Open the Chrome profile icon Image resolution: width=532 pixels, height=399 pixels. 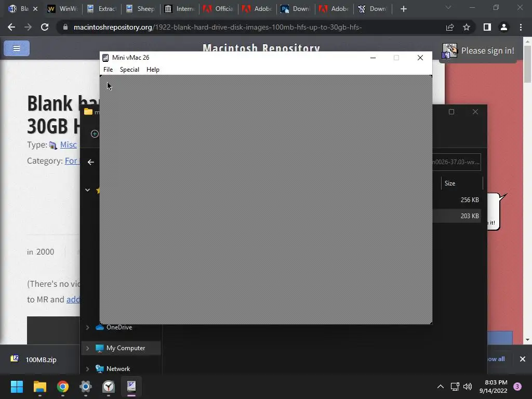click(x=504, y=27)
